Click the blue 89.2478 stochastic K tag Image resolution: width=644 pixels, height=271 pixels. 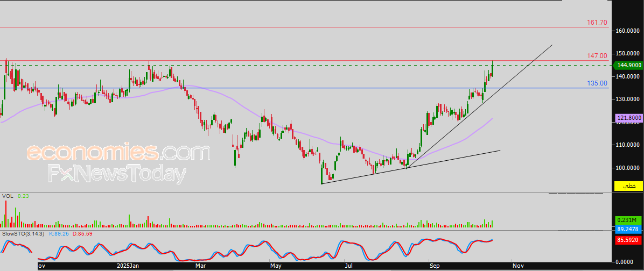[x=628, y=229]
